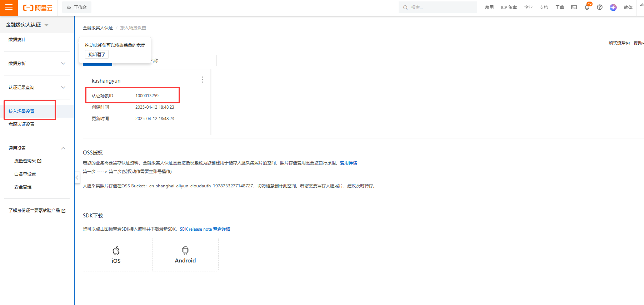Viewport: 644px width, 305px height.
Task: Open the AI assistant icon in header
Action: coord(613,8)
